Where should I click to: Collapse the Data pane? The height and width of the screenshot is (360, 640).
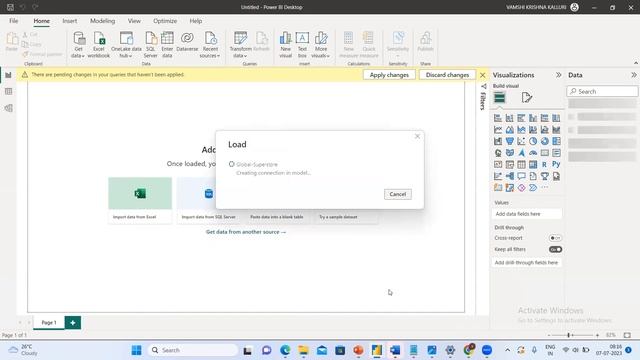[x=633, y=75]
